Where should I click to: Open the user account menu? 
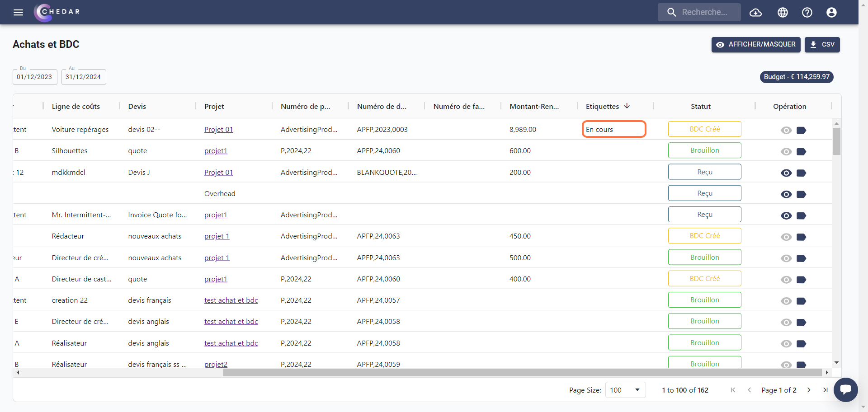[831, 12]
